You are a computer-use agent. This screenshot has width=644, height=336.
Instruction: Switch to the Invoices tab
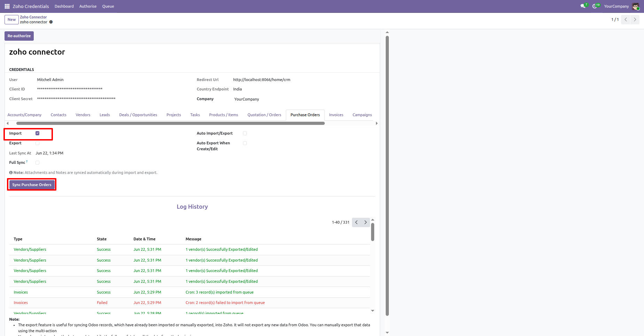[336, 115]
